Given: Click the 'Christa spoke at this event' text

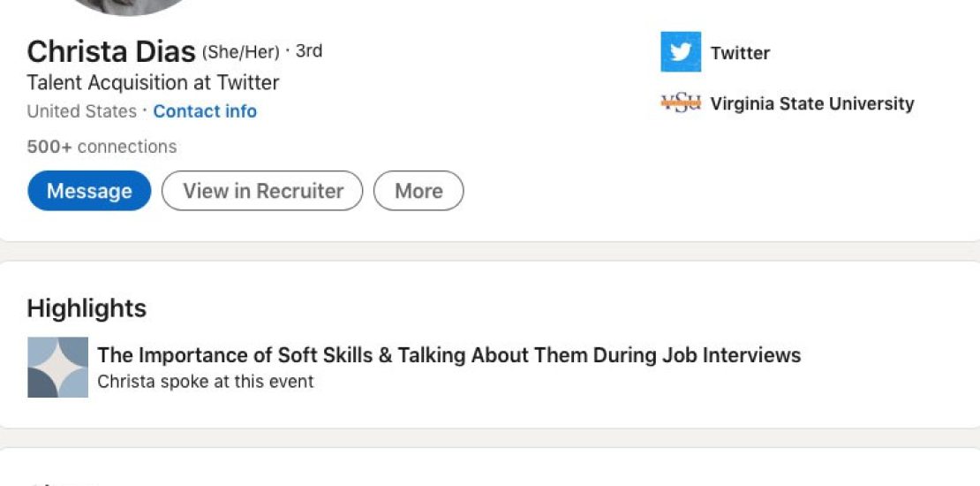Looking at the screenshot, I should click(x=205, y=382).
